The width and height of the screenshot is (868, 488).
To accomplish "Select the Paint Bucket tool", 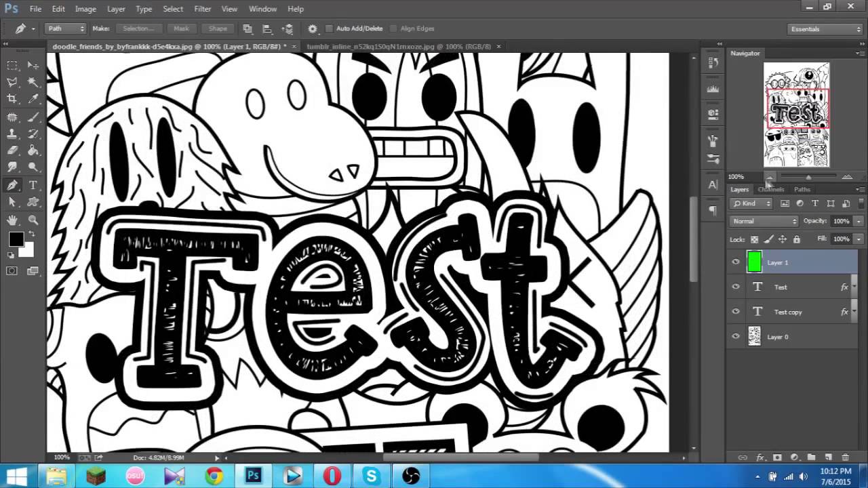I will (33, 150).
